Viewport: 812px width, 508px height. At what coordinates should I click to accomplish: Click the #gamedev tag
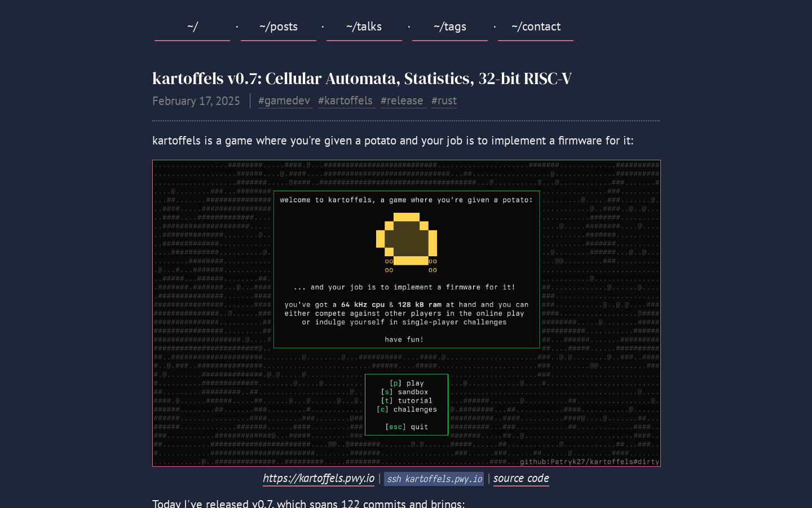click(285, 100)
